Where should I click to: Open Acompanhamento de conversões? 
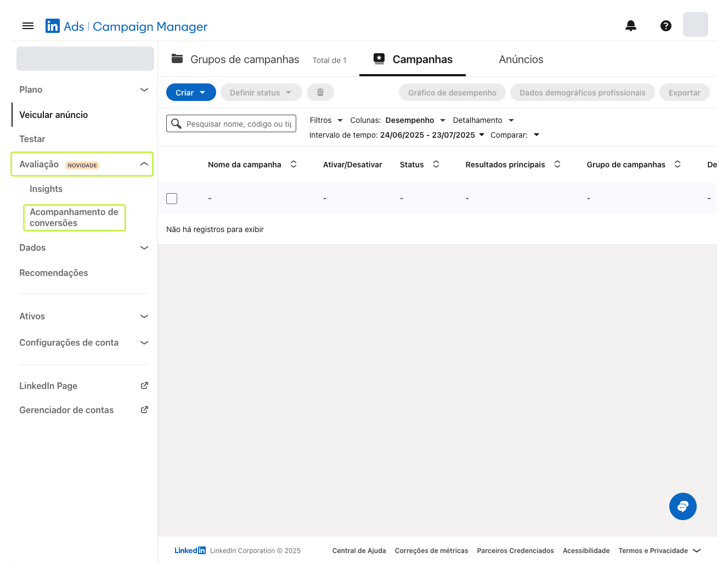pos(74,217)
